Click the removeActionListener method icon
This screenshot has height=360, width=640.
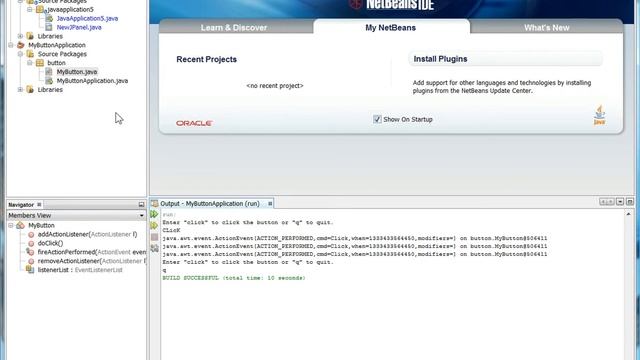31,261
